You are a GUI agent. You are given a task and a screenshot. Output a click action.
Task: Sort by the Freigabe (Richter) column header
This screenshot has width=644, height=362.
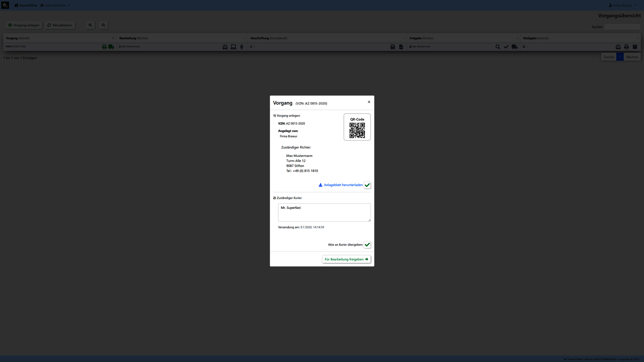[464, 38]
